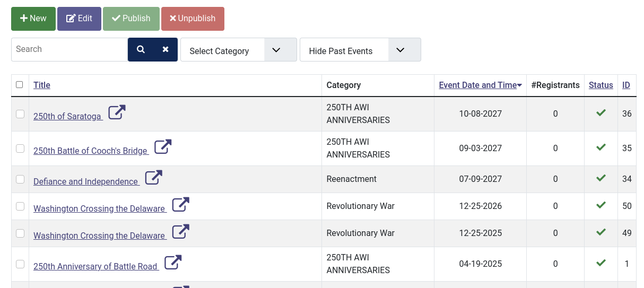Check the 250th of Saratoga row checkbox
The width and height of the screenshot is (644, 288).
(20, 114)
